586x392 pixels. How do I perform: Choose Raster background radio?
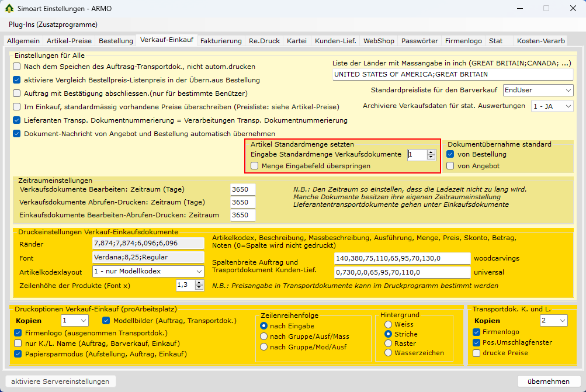[389, 344]
